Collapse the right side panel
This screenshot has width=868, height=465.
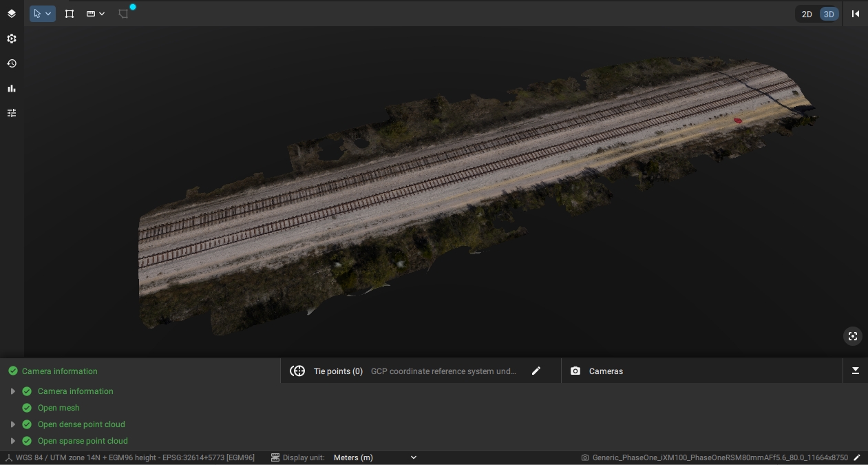pyautogui.click(x=856, y=14)
